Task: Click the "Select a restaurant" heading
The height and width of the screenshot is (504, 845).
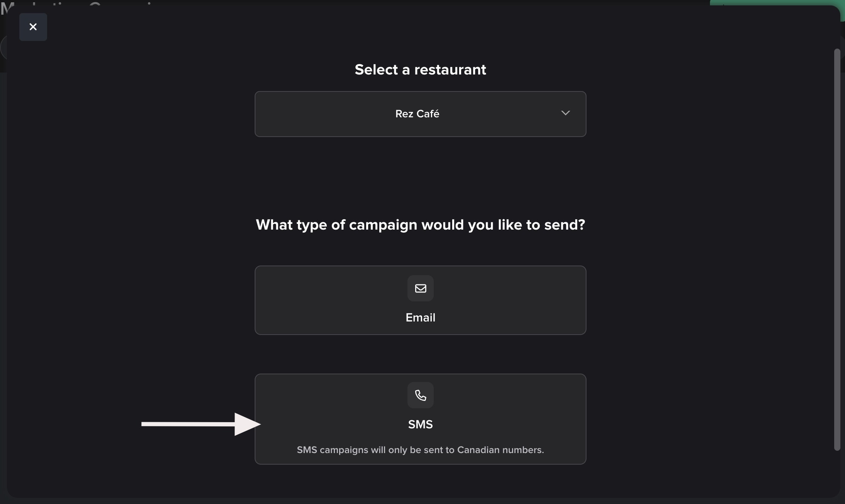Action: point(420,70)
